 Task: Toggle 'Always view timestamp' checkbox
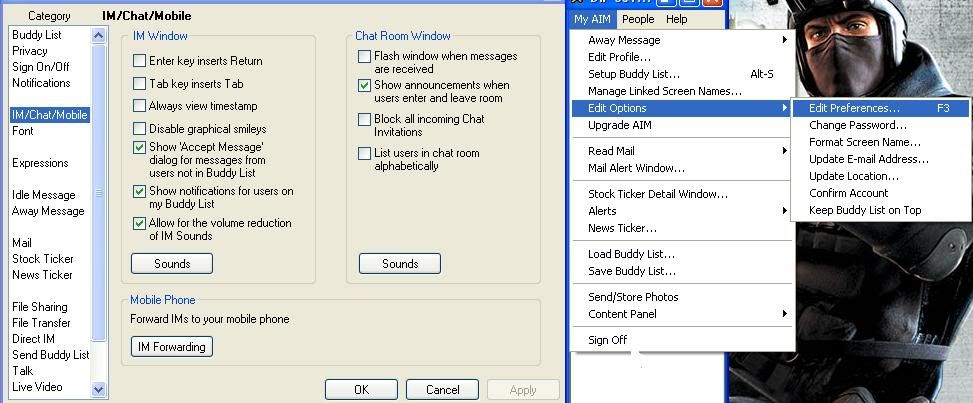pyautogui.click(x=140, y=106)
